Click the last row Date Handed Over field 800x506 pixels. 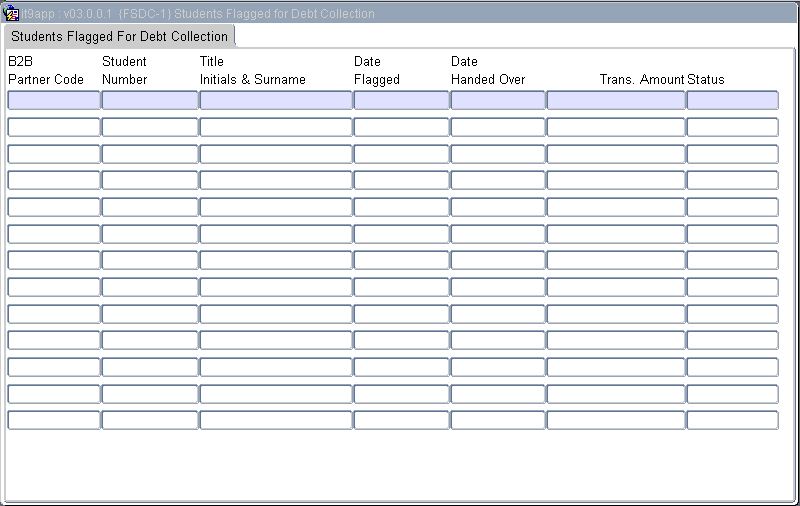pos(498,420)
